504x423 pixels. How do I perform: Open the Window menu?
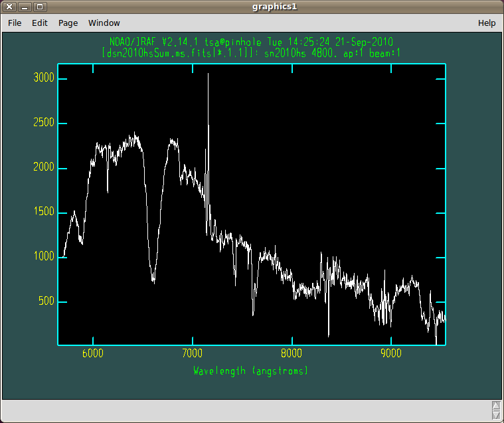coord(104,23)
